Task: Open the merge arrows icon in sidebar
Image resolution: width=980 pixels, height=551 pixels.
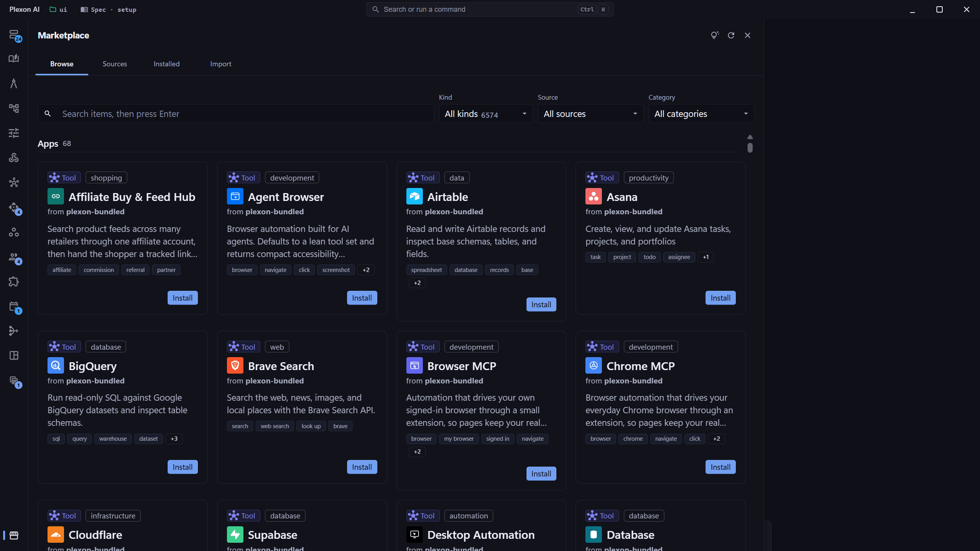Action: [14, 331]
